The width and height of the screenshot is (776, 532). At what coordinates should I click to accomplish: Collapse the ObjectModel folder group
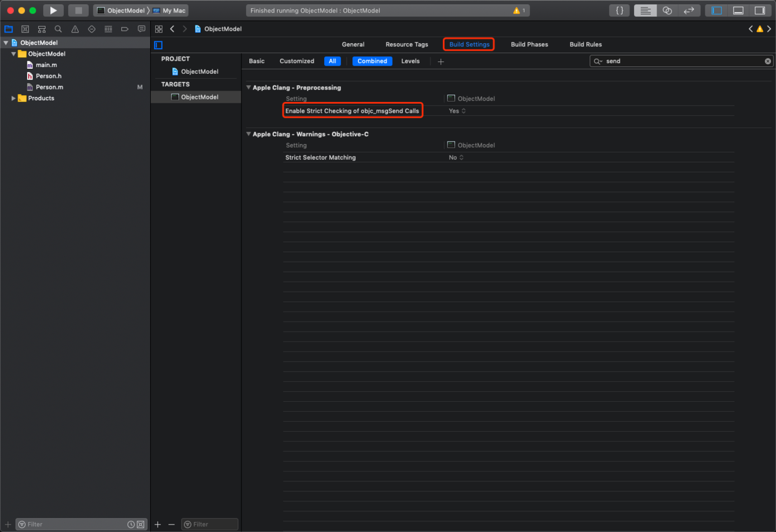[14, 54]
